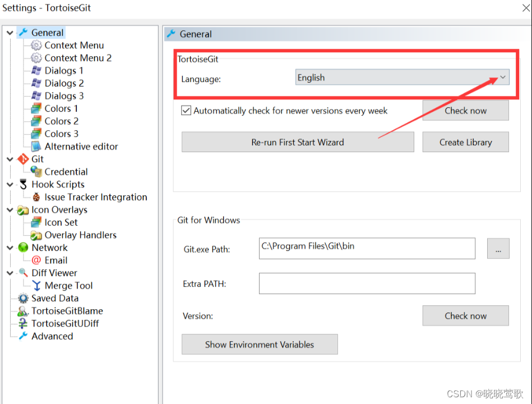Open TortoiseGitBlame settings
This screenshot has height=404, width=532.
coord(67,311)
